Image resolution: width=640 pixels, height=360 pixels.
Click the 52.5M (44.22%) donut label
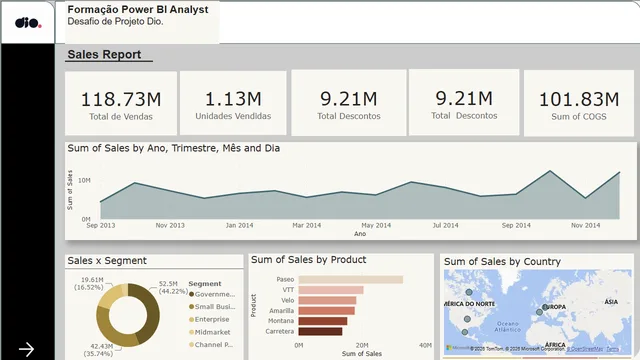click(173, 287)
